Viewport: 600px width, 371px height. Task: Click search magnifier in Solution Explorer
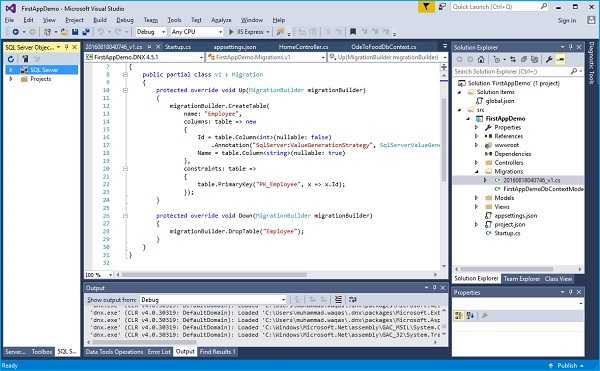(x=574, y=71)
